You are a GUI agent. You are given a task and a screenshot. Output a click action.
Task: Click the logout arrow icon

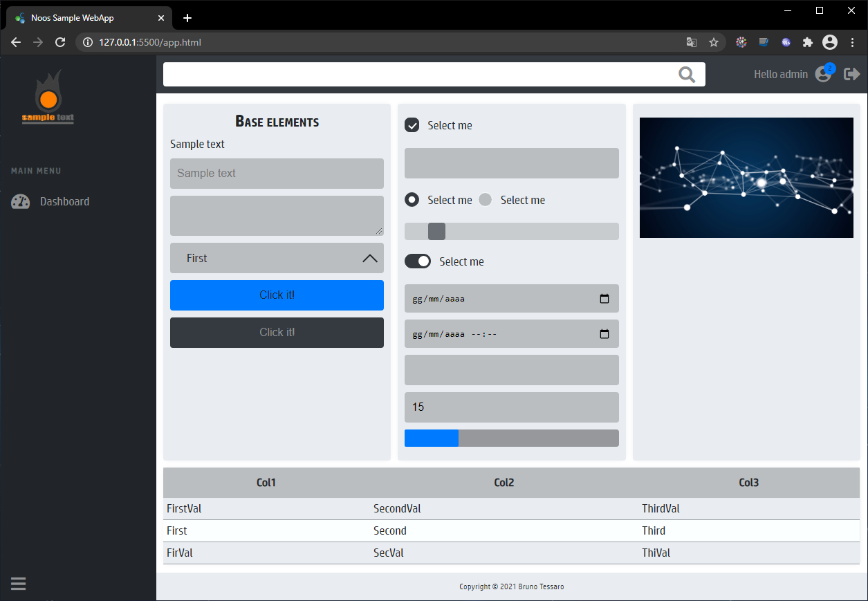click(x=851, y=74)
